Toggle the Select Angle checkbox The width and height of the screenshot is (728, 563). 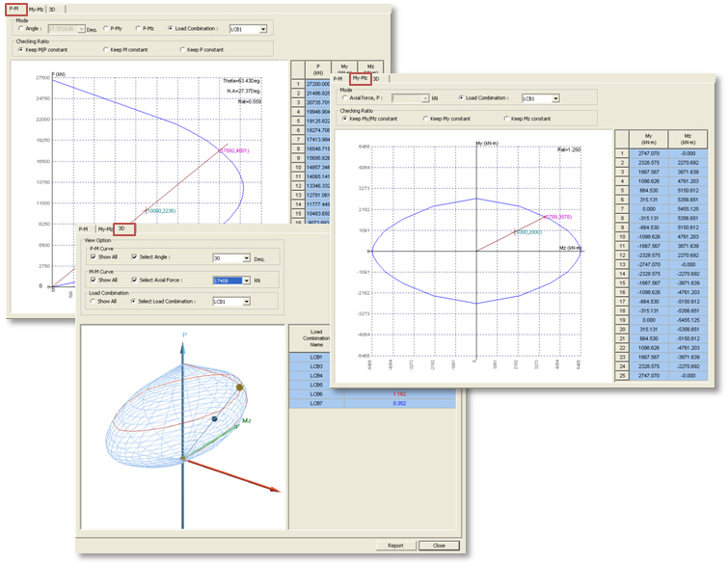click(133, 257)
